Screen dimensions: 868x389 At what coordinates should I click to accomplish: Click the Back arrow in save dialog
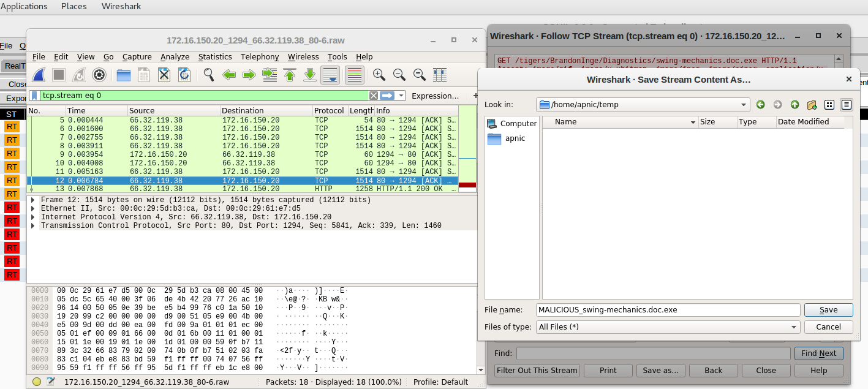(x=761, y=105)
